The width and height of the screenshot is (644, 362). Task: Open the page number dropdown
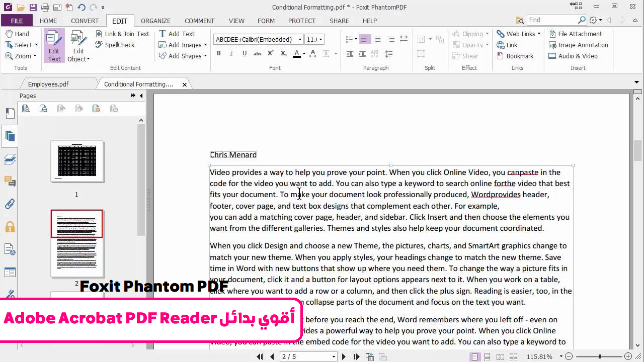pyautogui.click(x=334, y=356)
